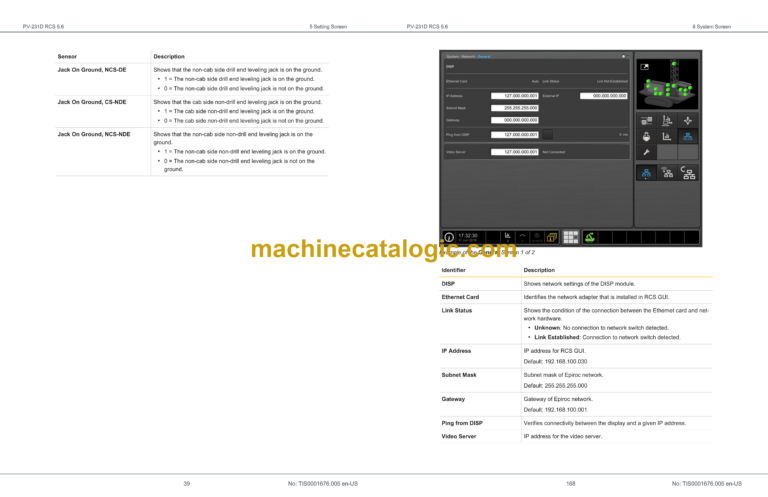Image resolution: width=768 pixels, height=497 pixels.
Task: Click the 8 System Screen page header
Action: click(x=712, y=27)
